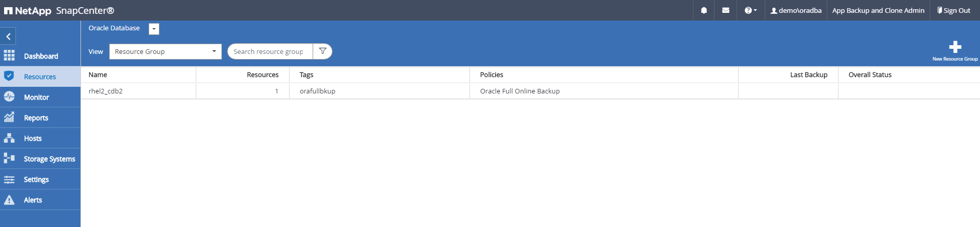Open the Resource Group view dropdown
Screen dimensions: 980x227
[165, 51]
